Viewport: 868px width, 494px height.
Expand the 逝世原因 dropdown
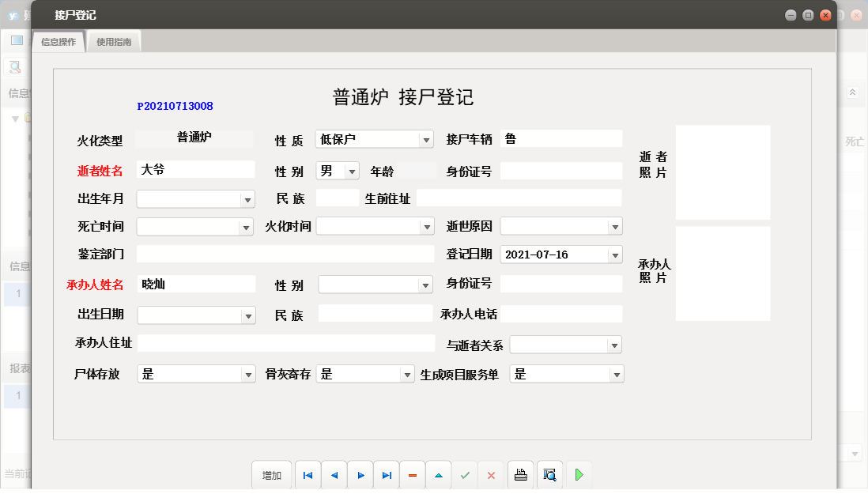click(x=614, y=226)
